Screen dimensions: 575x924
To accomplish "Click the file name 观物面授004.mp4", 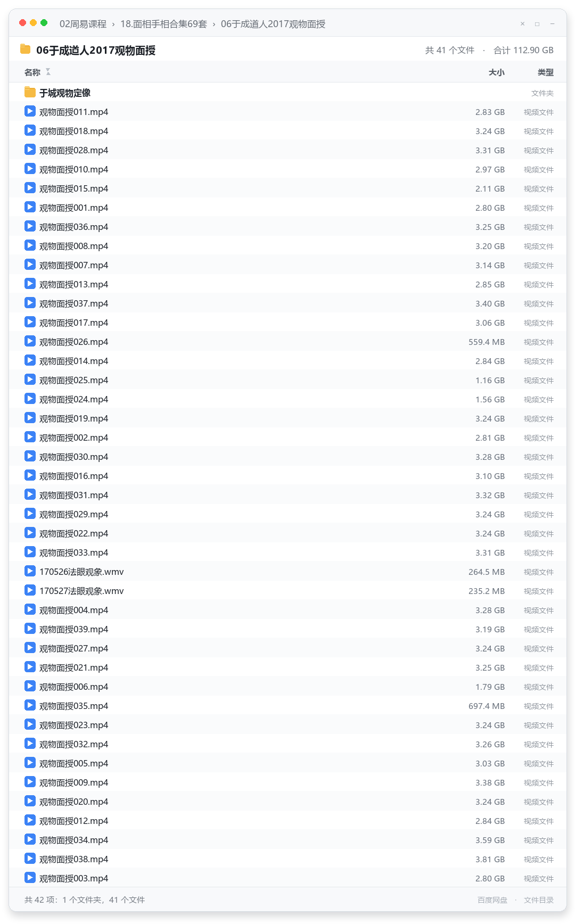I will tap(73, 610).
